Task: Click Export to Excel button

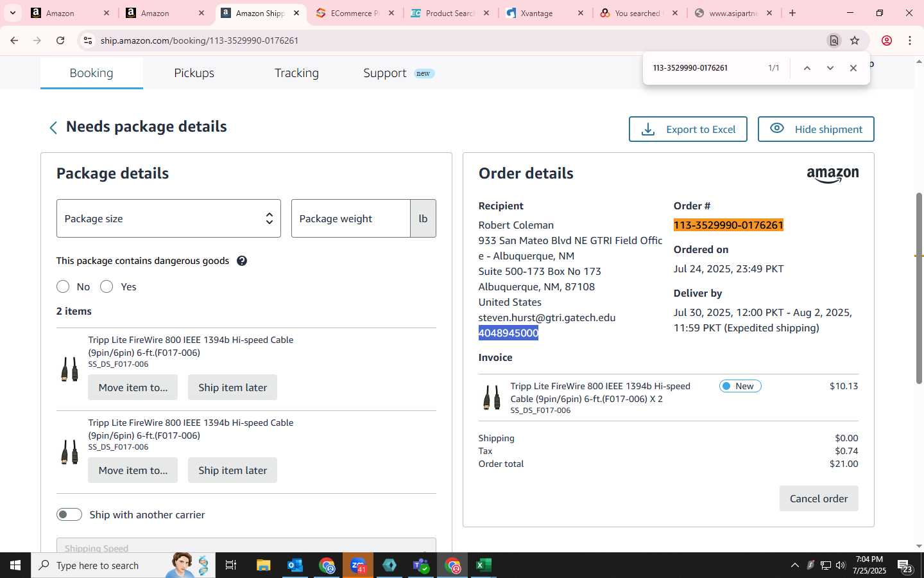Action: pos(688,129)
